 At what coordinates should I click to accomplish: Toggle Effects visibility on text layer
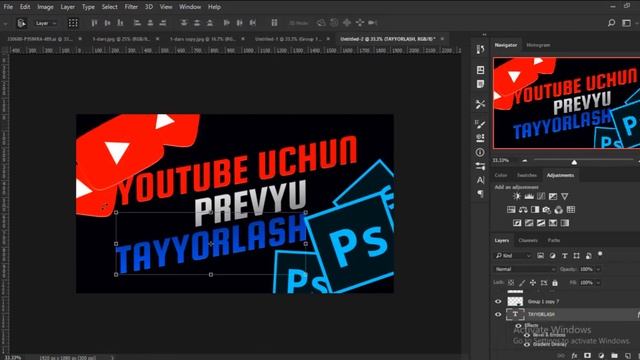(x=518, y=326)
